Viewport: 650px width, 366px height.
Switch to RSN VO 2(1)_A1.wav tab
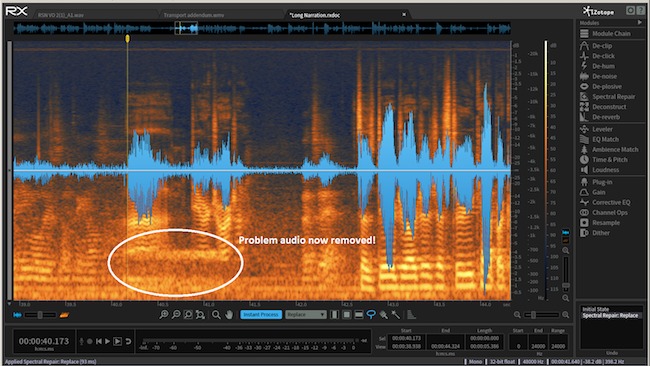tap(61, 15)
